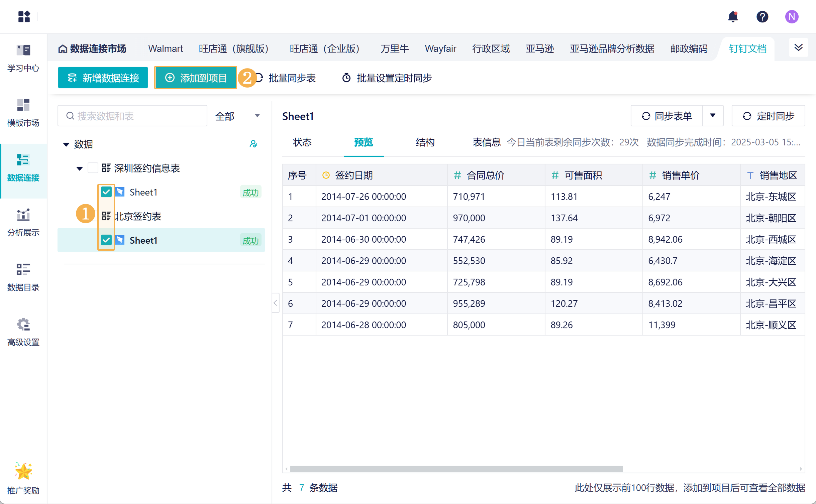816x504 pixels.
Task: Go to 模板市场 sidebar icon
Action: click(23, 113)
